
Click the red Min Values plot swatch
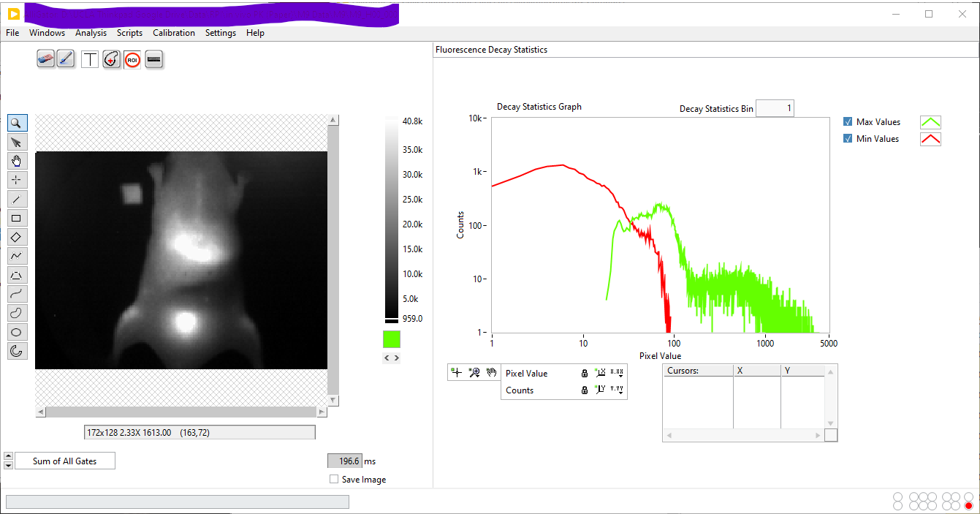tap(930, 139)
